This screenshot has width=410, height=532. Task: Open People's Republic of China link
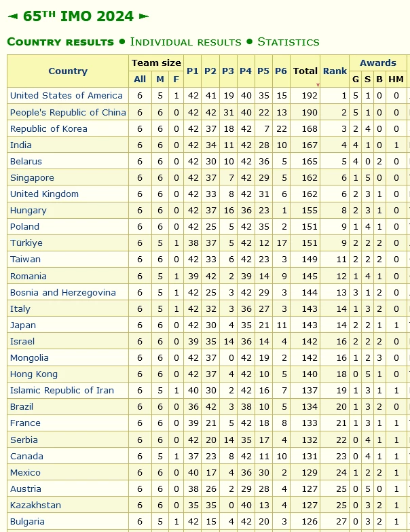click(68, 112)
